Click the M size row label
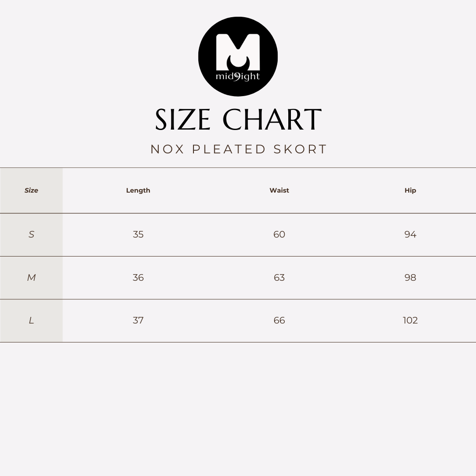Image resolution: width=476 pixels, height=476 pixels. point(31,278)
